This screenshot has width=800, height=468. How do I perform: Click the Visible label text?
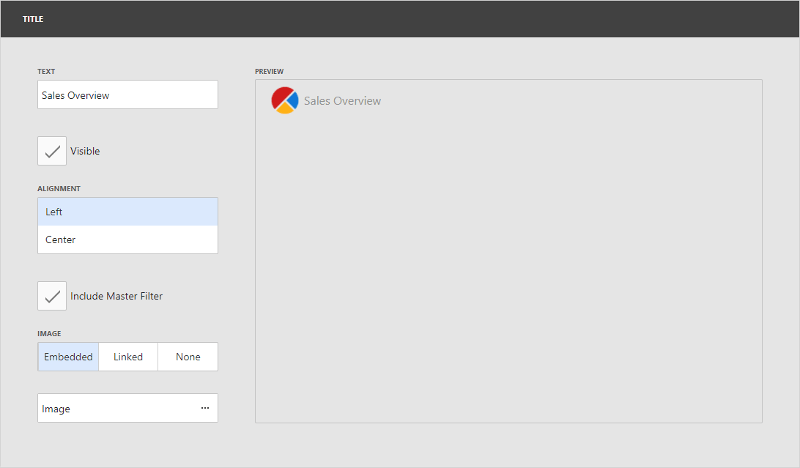pyautogui.click(x=85, y=151)
